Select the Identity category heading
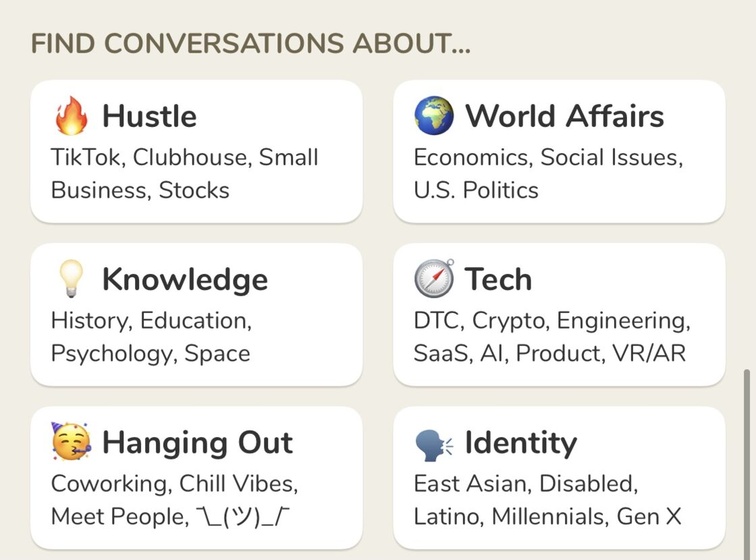The image size is (756, 560). point(520,443)
